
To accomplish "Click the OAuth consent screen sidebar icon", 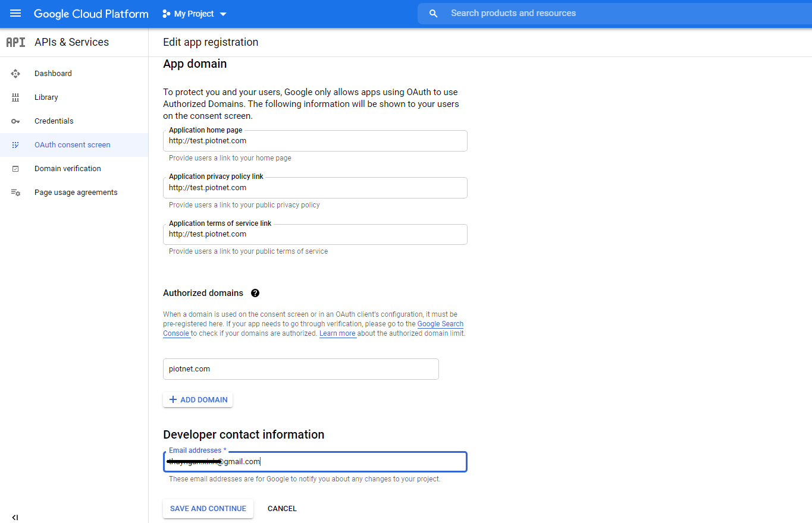I will [x=15, y=144].
